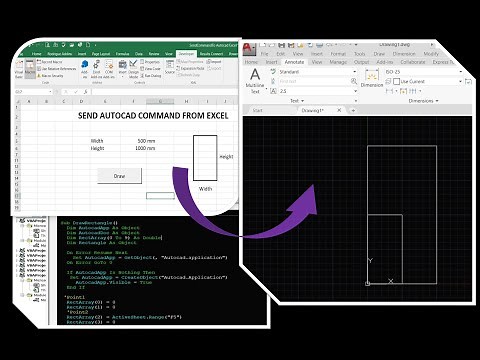Open XML Source pane
The image size is (480, 360).
coord(170,67)
